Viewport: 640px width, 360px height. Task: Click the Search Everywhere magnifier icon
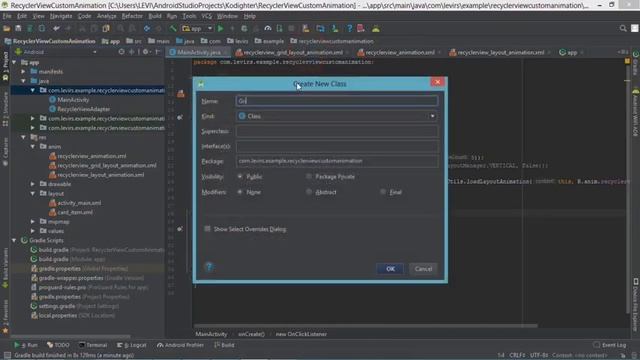(x=623, y=28)
